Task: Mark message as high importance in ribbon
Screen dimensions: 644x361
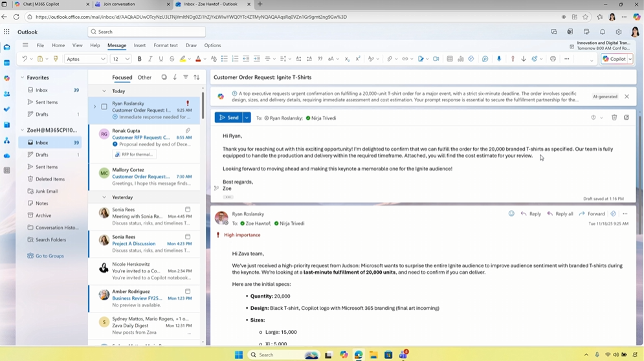Action: pos(513,59)
